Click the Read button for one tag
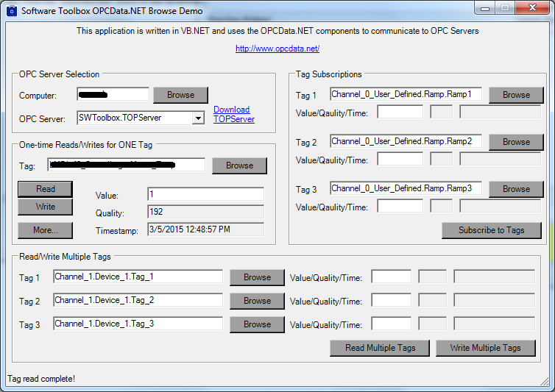The height and width of the screenshot is (392, 555). 46,189
